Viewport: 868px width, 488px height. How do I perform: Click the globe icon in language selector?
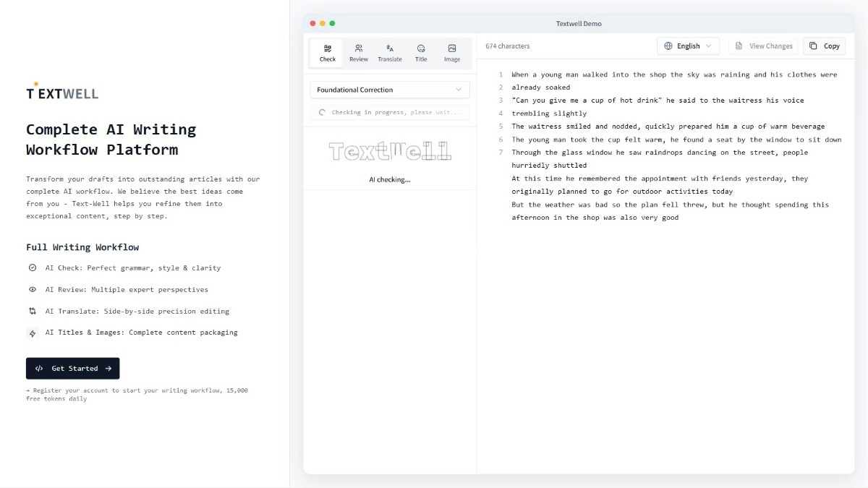point(668,46)
